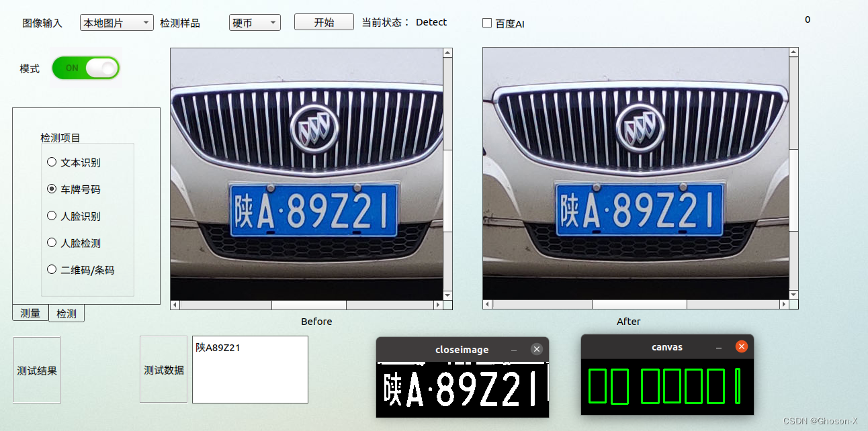Minimize the canvas window

click(718, 347)
